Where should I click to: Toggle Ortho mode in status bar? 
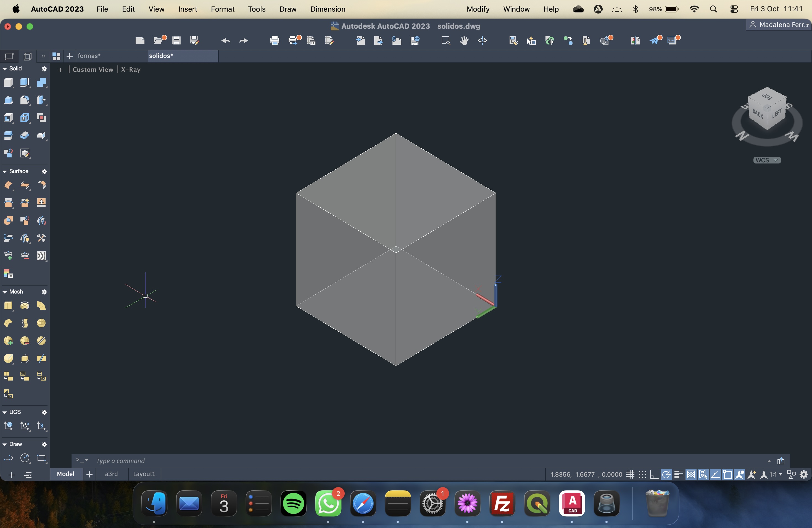point(654,474)
